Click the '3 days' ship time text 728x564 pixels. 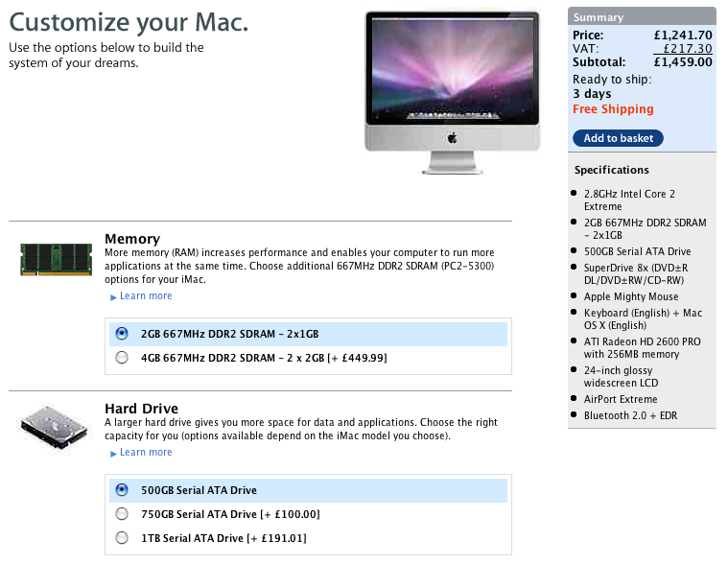click(592, 94)
